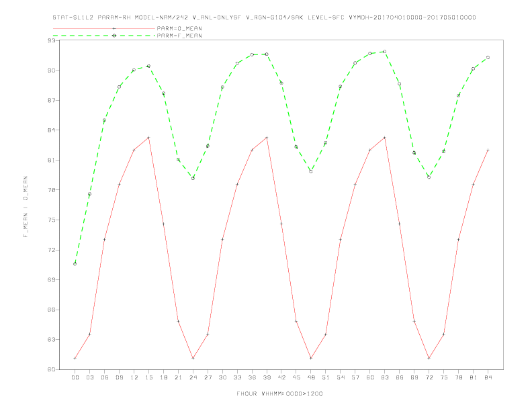Image resolution: width=532 pixels, height=411 pixels.
Task: Click the F_MEAN | O_MEAN y-axis title
Action: [26, 207]
